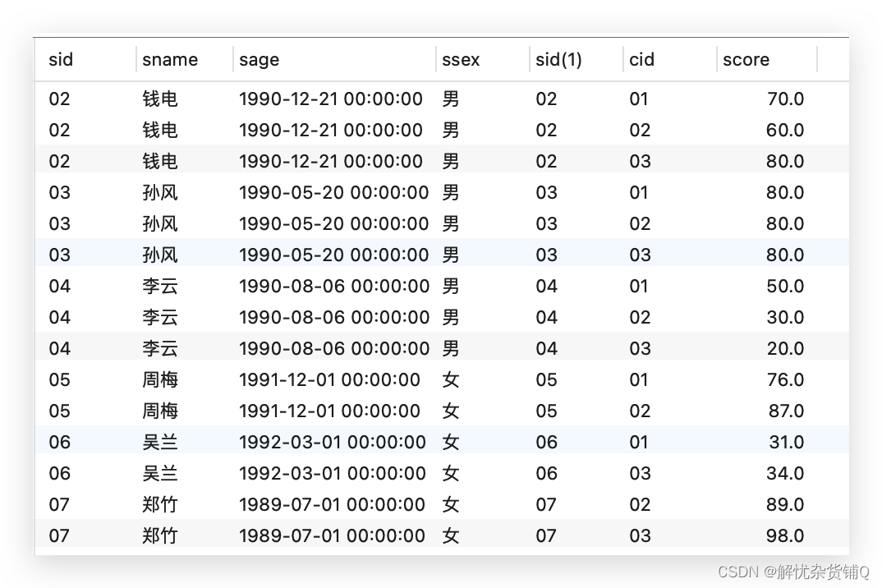Select the sid column header
882x588 pixels.
click(x=61, y=60)
